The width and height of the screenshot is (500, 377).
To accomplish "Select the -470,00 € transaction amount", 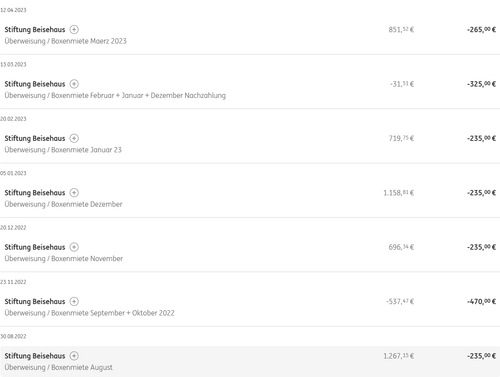I will coord(481,301).
